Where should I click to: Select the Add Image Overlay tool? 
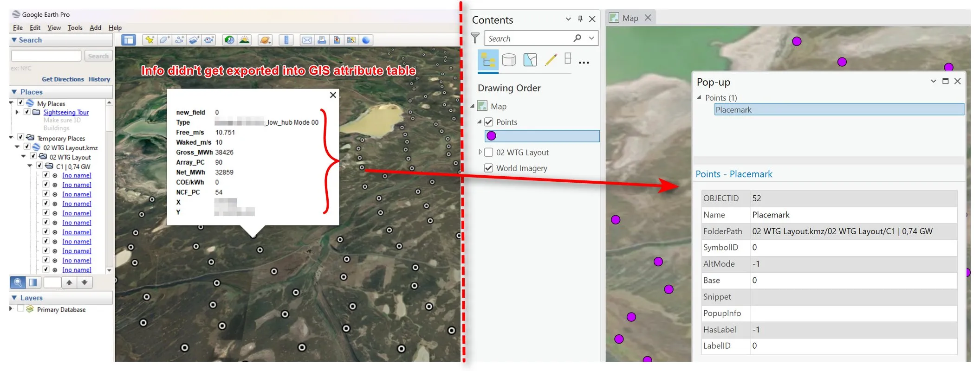[194, 40]
